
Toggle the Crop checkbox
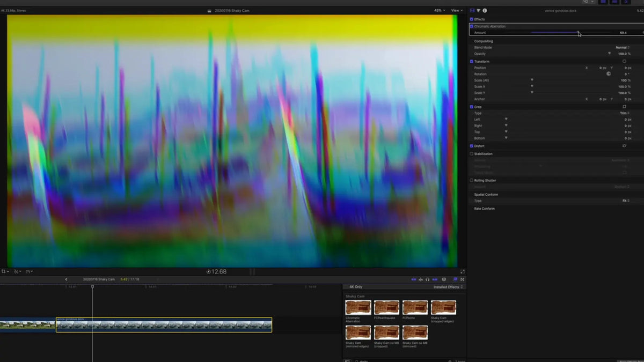click(x=472, y=107)
